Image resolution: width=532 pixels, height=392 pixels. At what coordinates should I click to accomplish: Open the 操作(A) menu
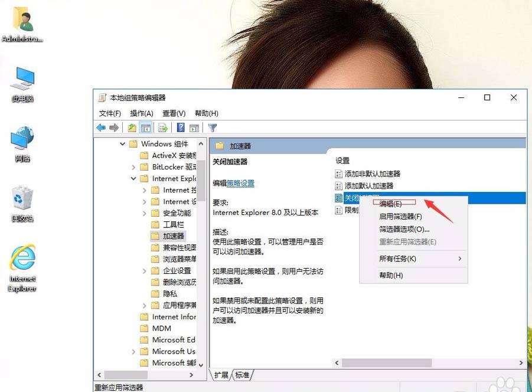click(142, 113)
